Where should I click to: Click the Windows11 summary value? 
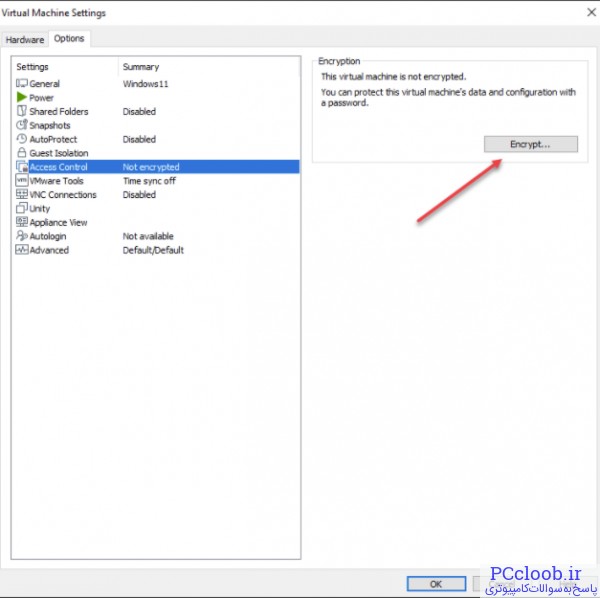pos(145,84)
